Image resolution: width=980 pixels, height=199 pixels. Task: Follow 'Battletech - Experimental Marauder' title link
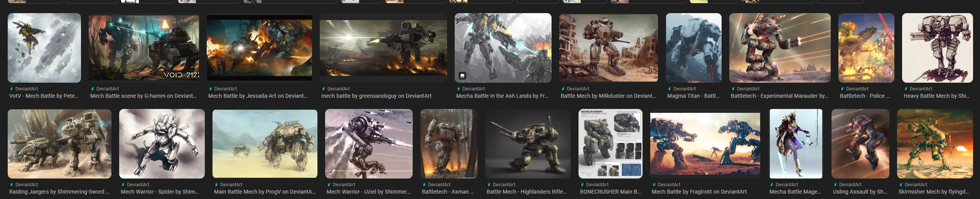click(779, 96)
